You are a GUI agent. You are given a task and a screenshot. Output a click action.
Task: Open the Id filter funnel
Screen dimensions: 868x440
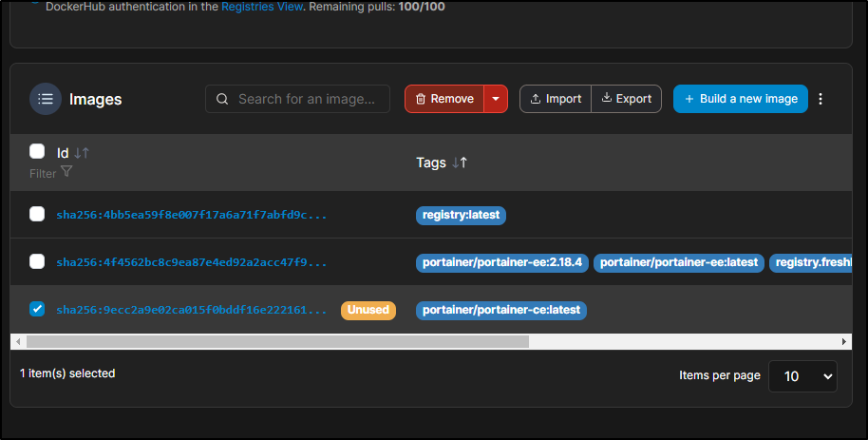click(x=66, y=171)
